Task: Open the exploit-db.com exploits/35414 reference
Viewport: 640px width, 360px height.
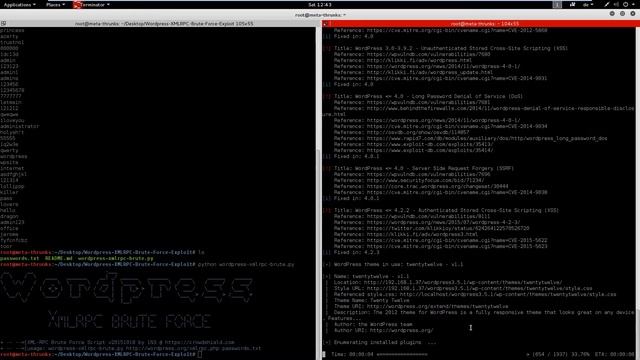Action: [430, 150]
